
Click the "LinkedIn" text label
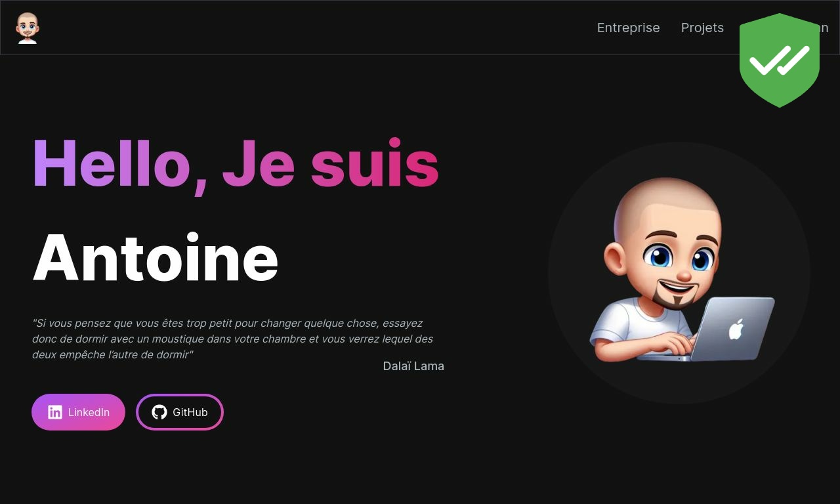click(x=89, y=412)
